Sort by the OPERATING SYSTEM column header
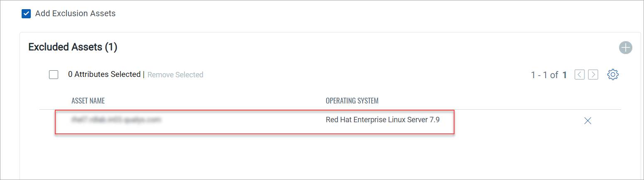Screen dimensions: 644x180 [352, 101]
